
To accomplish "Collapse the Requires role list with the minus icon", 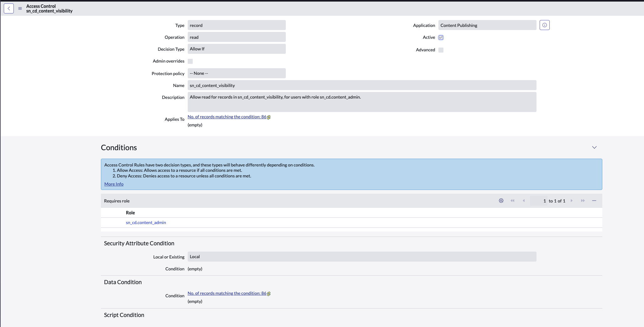I will [594, 201].
